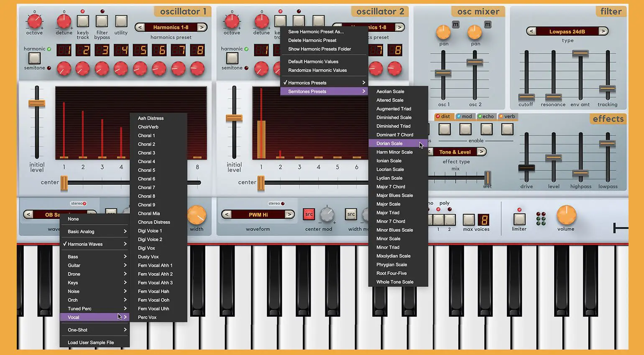Enable the limiter button
Viewport: 644px width, 355px height.
click(x=519, y=219)
